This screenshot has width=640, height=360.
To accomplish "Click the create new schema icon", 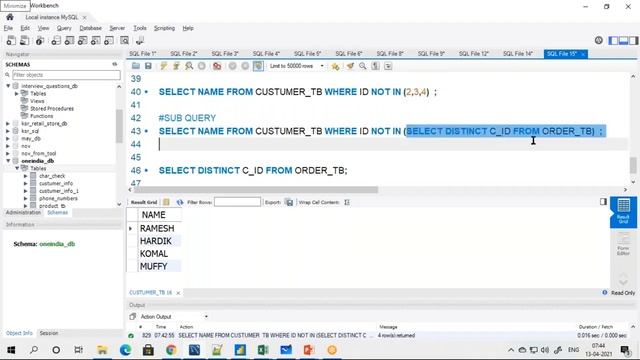I will (56, 40).
